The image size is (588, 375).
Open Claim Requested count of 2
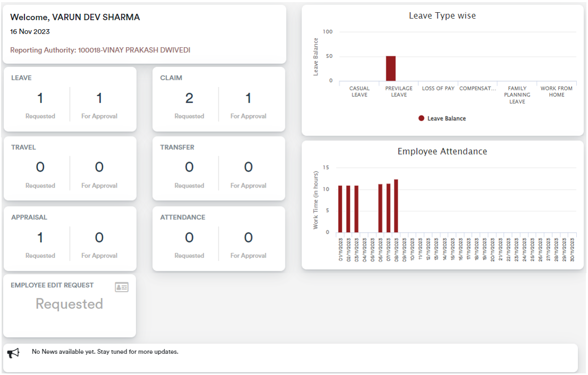[189, 98]
